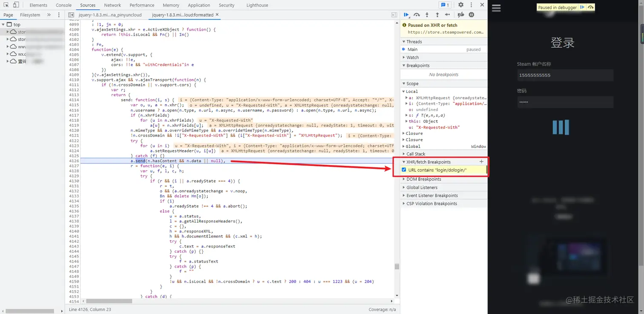This screenshot has width=644, height=314.
Task: Select the XHR/fetch Breakpoints section header
Action: pos(444,162)
